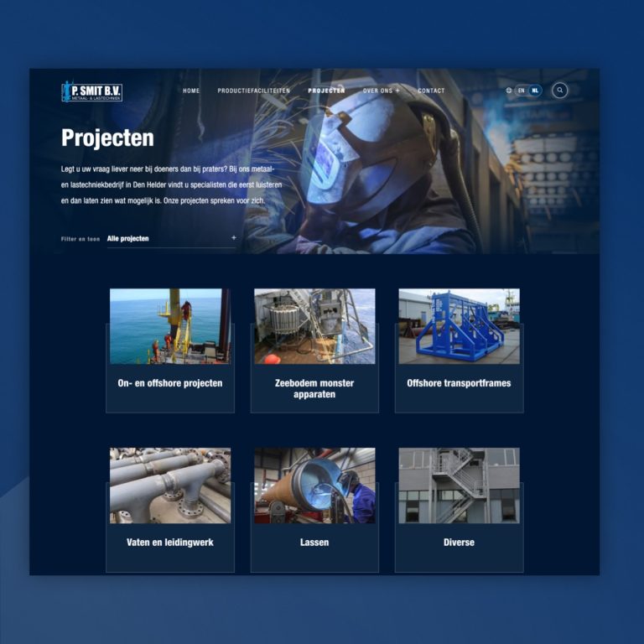Viewport: 644px width, 644px height.
Task: Click the Diverse staircase thumbnail
Action: (459, 486)
